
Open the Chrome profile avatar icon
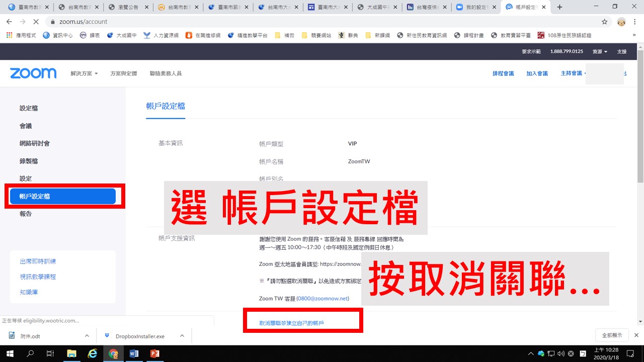(x=621, y=22)
